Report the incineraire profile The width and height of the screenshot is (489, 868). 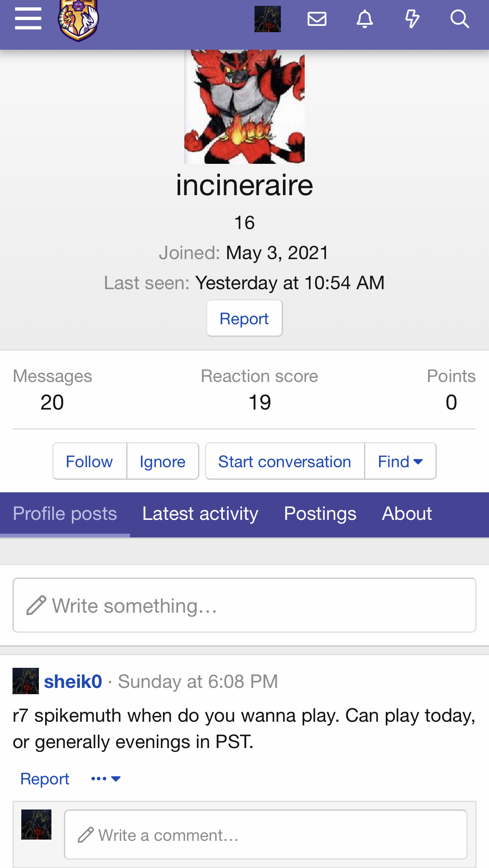(x=244, y=318)
